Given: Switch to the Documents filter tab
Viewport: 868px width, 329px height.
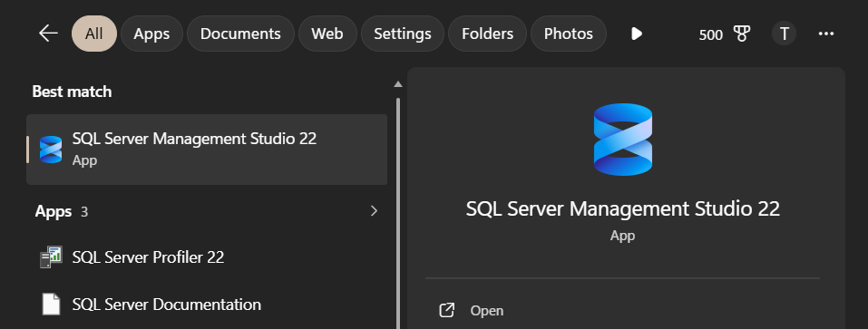Looking at the screenshot, I should (240, 34).
